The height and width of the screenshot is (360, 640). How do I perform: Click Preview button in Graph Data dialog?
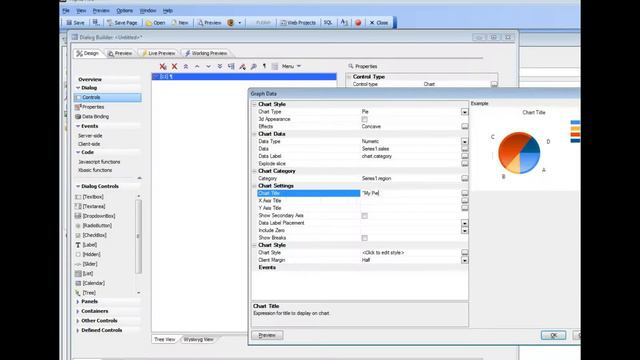point(267,335)
